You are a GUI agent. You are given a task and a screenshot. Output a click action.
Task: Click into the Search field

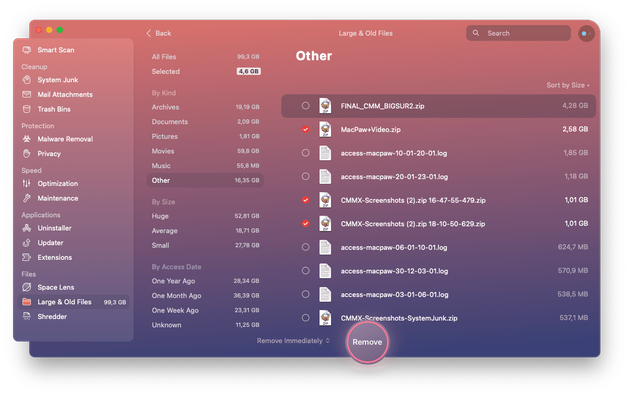click(x=518, y=33)
